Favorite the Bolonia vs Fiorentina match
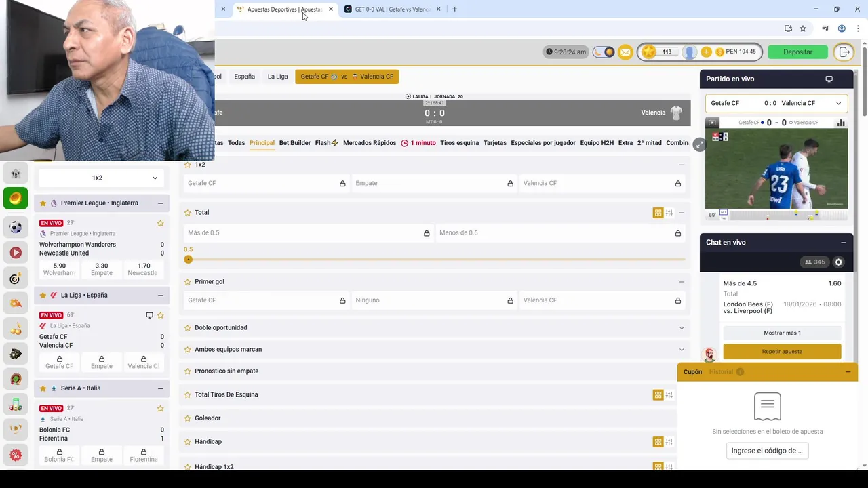This screenshot has width=868, height=488. (161, 408)
